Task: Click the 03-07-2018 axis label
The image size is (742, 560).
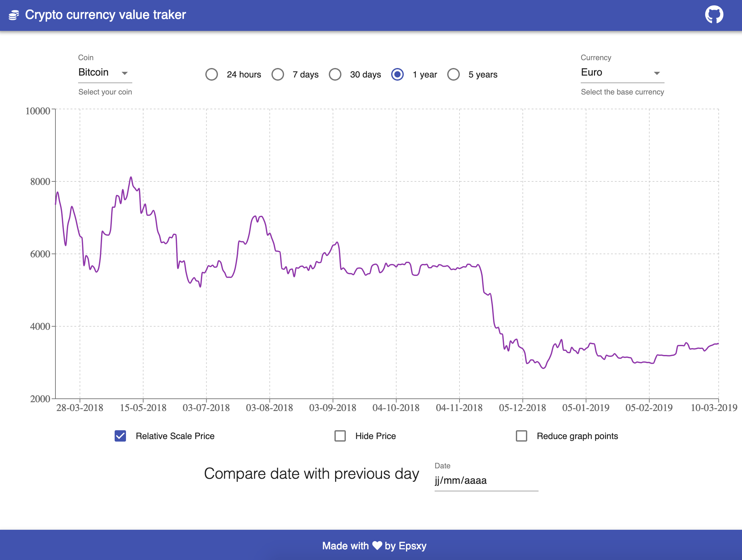Action: pos(206,408)
